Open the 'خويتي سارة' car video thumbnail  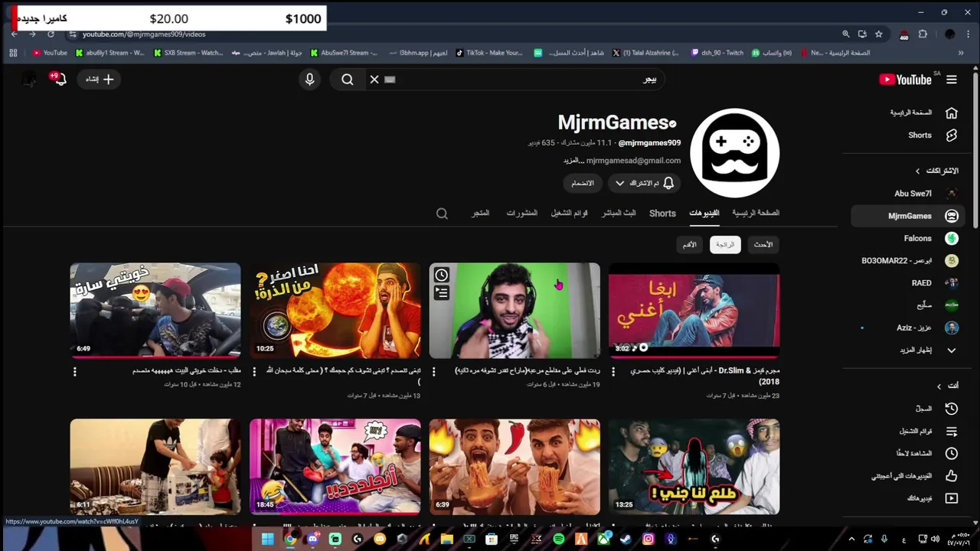click(x=155, y=311)
